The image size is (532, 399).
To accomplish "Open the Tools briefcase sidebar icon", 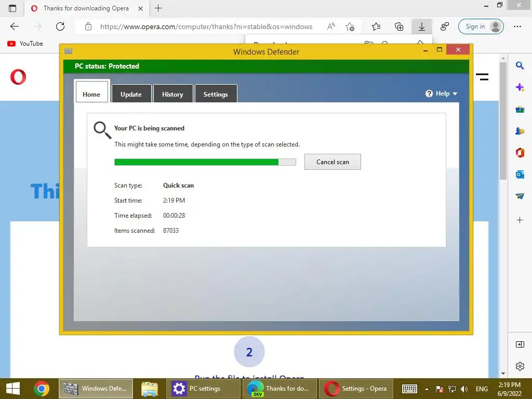I will pyautogui.click(x=520, y=109).
